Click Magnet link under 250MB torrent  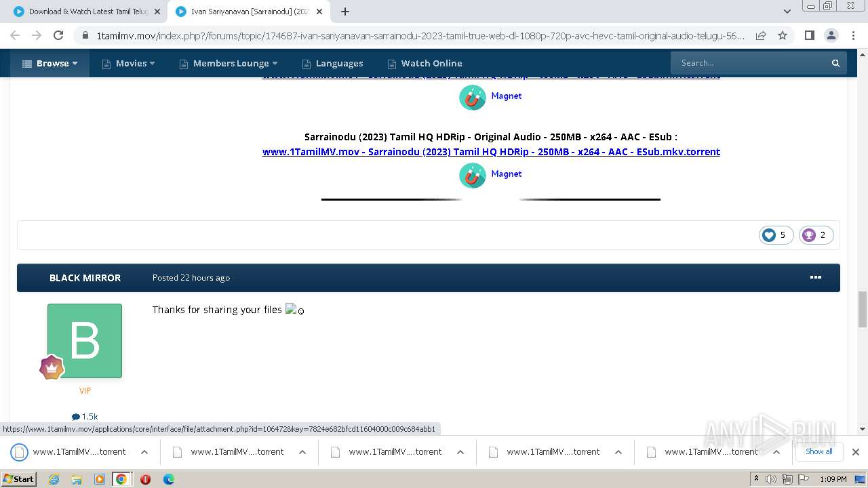coord(507,174)
